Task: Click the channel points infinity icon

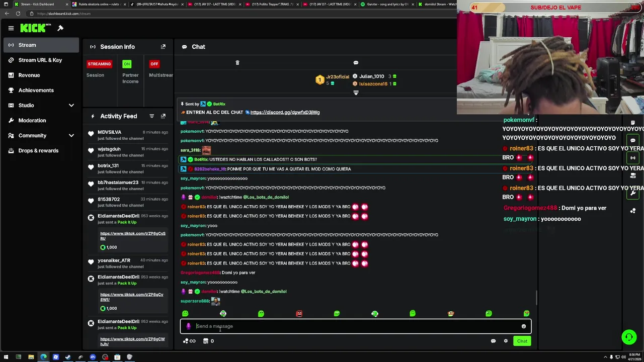Action: [x=189, y=341]
